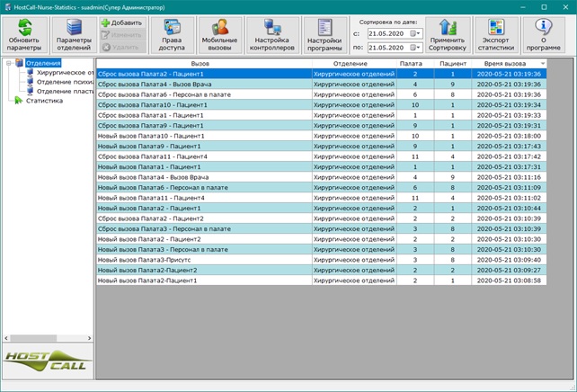577x392 pixels.
Task: Click Экспорт статистики button
Action: pos(497,36)
